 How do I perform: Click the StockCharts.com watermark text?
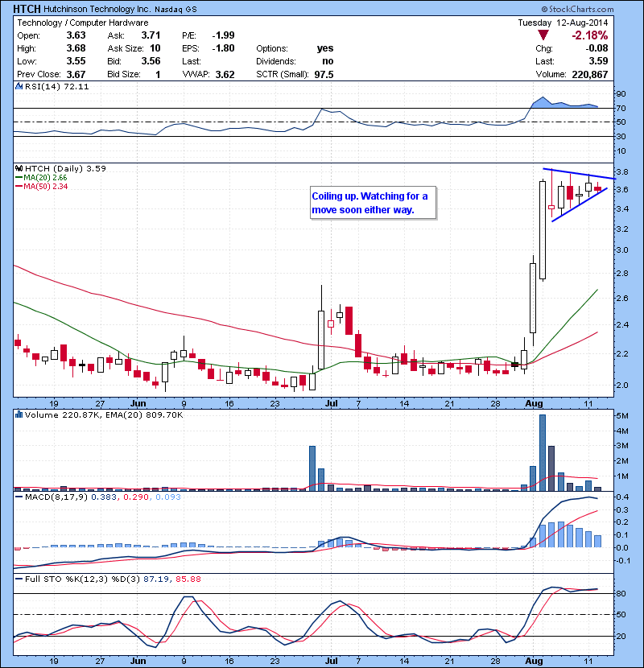tap(577, 9)
